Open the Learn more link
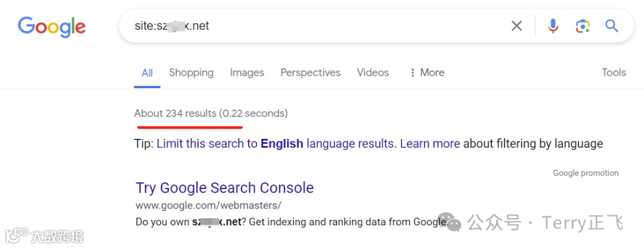 coord(429,144)
